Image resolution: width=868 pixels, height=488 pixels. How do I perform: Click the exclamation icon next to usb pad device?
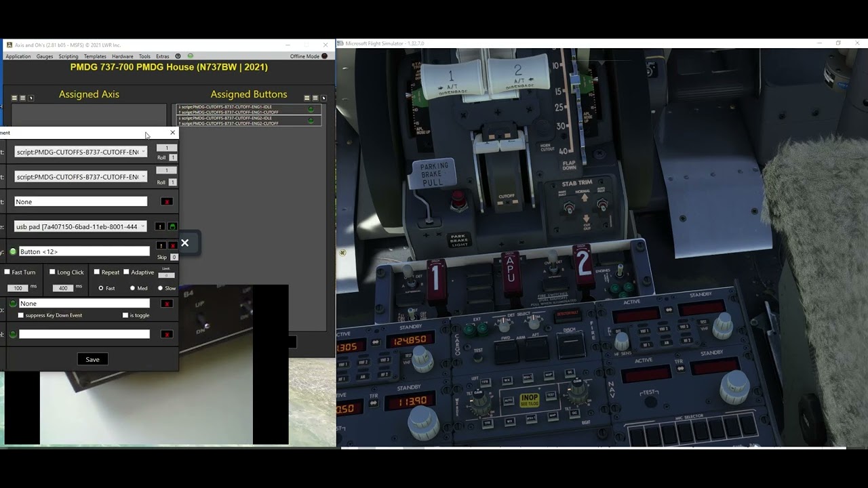(x=160, y=226)
